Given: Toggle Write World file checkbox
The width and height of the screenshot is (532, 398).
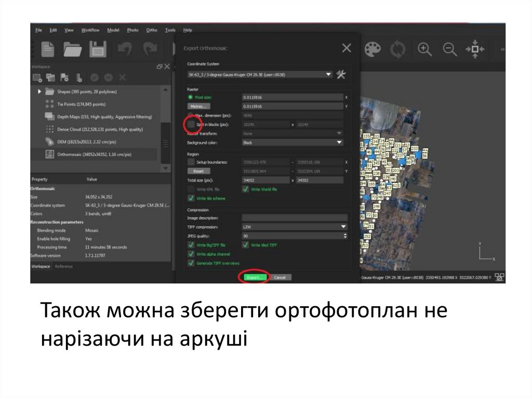Looking at the screenshot, I should tap(245, 189).
